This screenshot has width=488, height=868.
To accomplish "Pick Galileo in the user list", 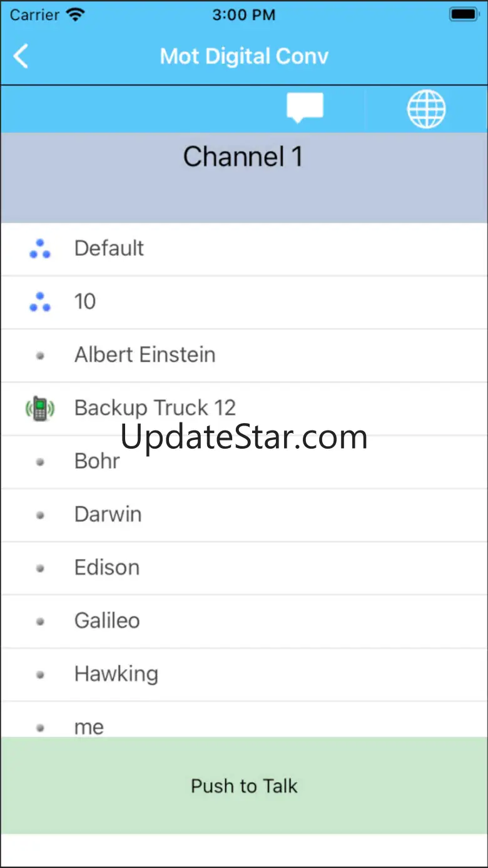I will click(x=244, y=621).
